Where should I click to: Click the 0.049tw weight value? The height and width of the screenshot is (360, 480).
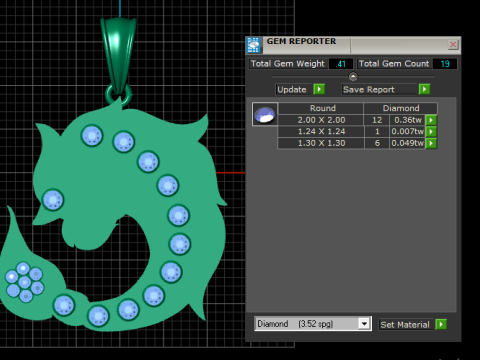point(408,143)
